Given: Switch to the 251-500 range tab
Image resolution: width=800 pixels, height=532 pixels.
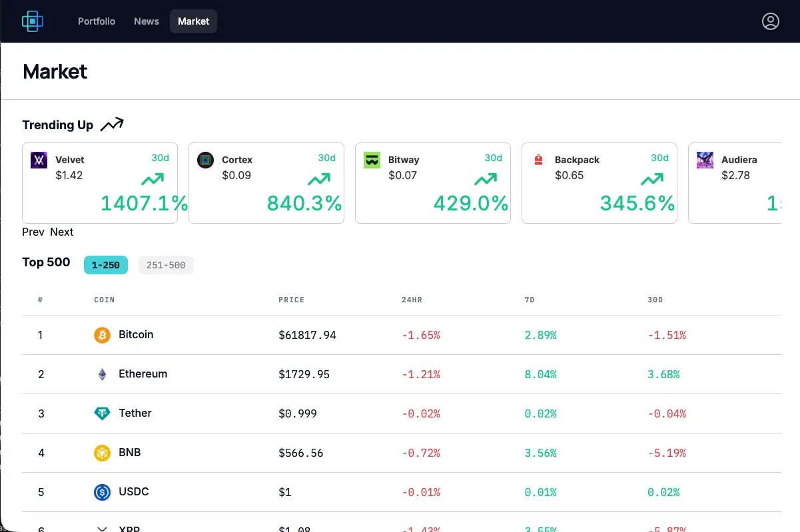Looking at the screenshot, I should tap(166, 265).
